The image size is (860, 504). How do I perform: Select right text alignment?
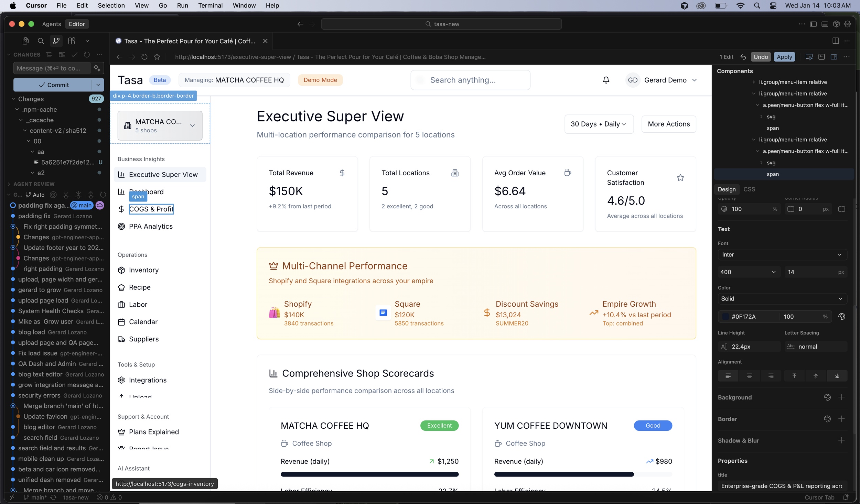coord(771,376)
